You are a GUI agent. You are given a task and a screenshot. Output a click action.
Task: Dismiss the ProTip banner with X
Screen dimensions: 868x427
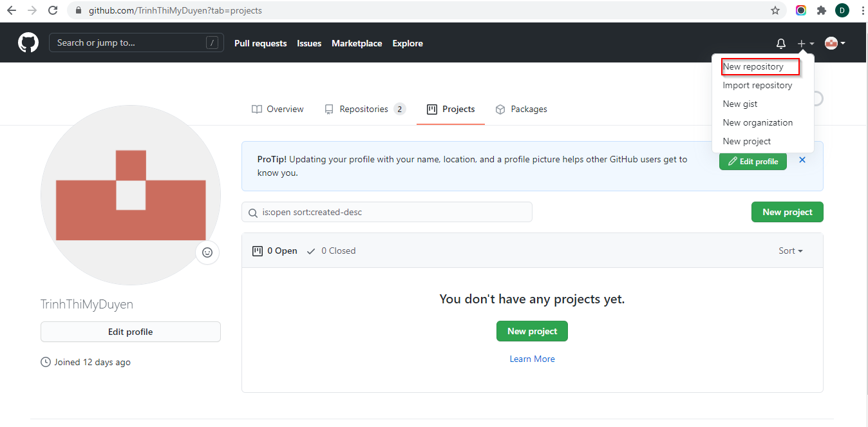pos(802,160)
